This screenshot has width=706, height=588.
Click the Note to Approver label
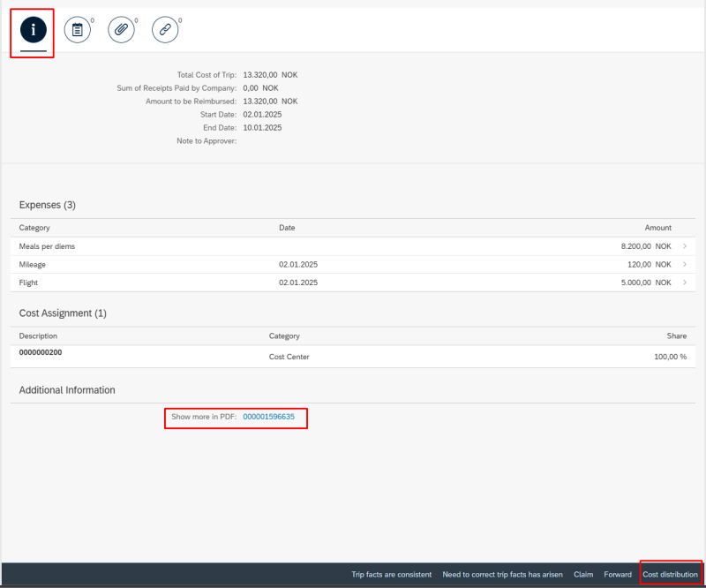pos(207,140)
